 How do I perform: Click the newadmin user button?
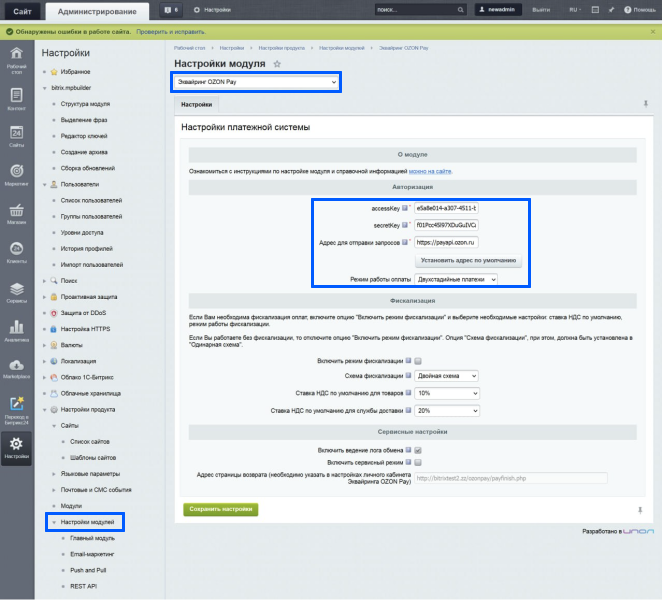(498, 9)
